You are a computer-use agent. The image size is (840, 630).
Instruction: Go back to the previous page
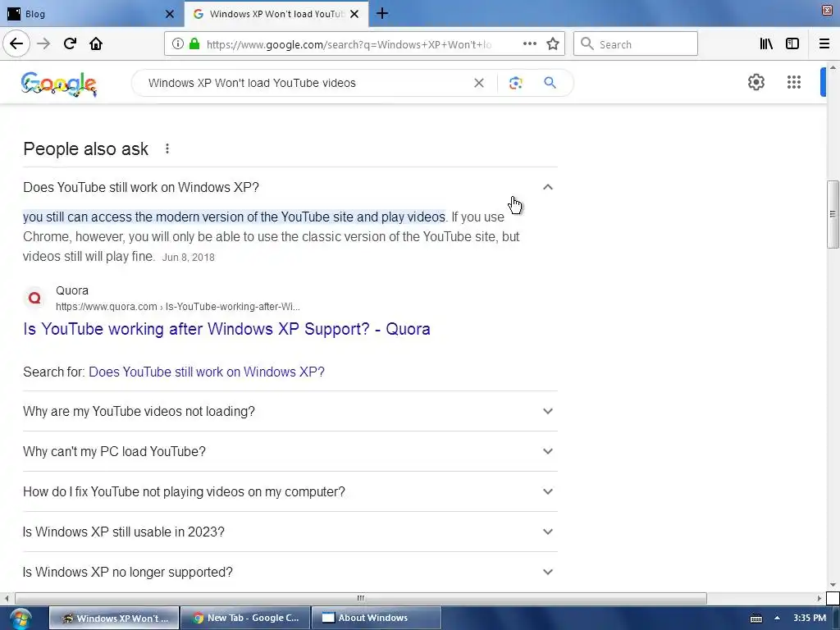(16, 44)
